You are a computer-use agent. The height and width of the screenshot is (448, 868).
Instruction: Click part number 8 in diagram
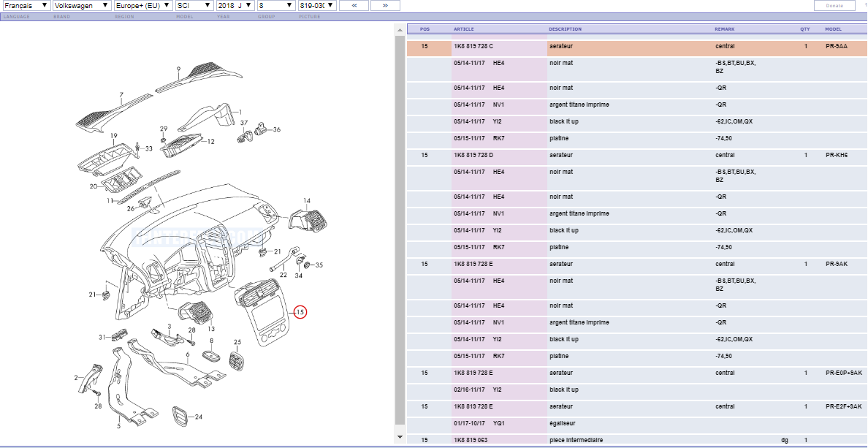coord(211,340)
